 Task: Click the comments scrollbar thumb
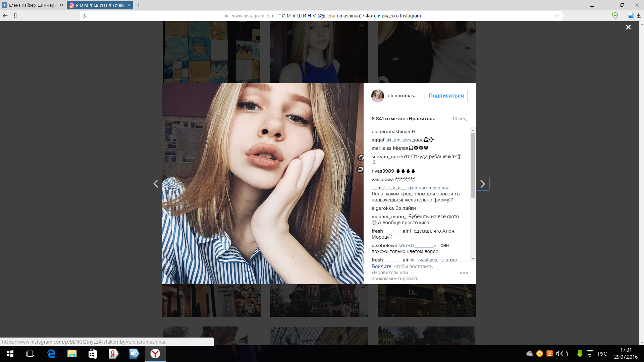[473, 165]
